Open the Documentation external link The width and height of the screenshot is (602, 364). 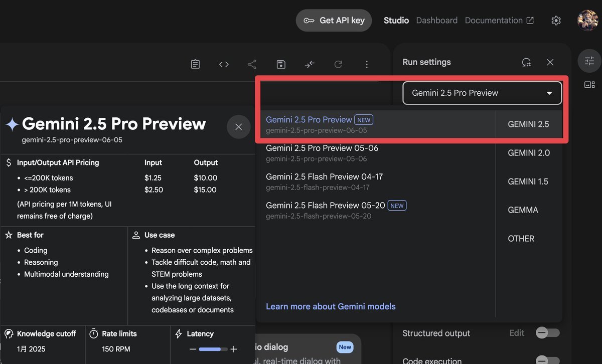pyautogui.click(x=499, y=21)
